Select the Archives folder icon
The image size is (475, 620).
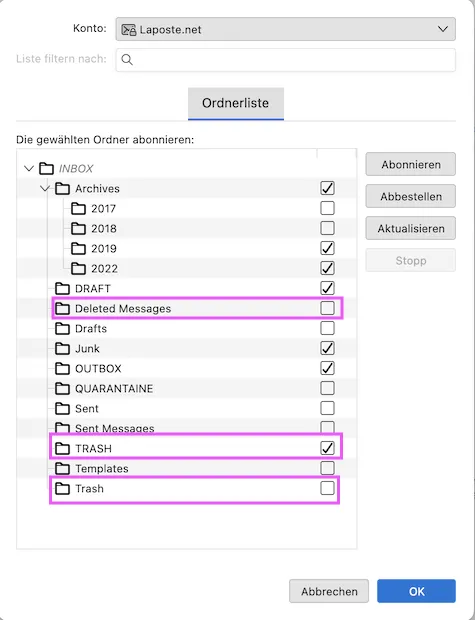(62, 189)
